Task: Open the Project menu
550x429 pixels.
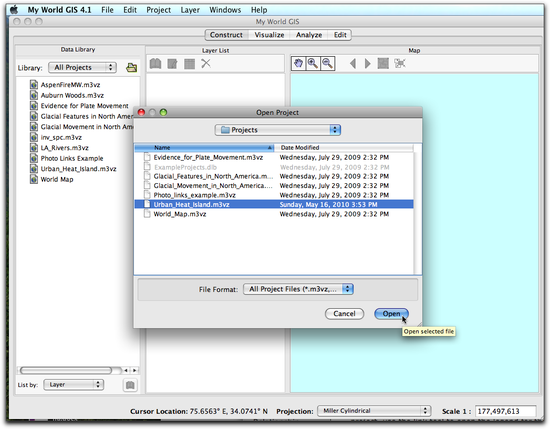Action: click(x=159, y=10)
